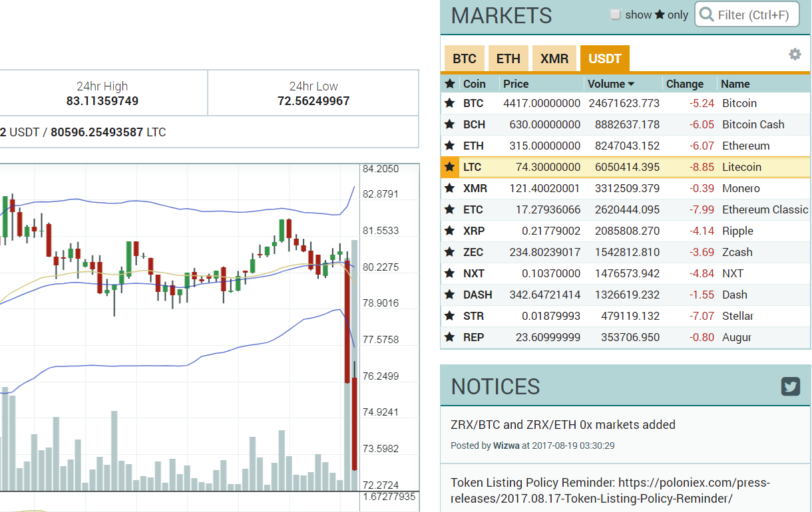The height and width of the screenshot is (512, 812).
Task: Toggle the star for the DASH row
Action: (450, 295)
